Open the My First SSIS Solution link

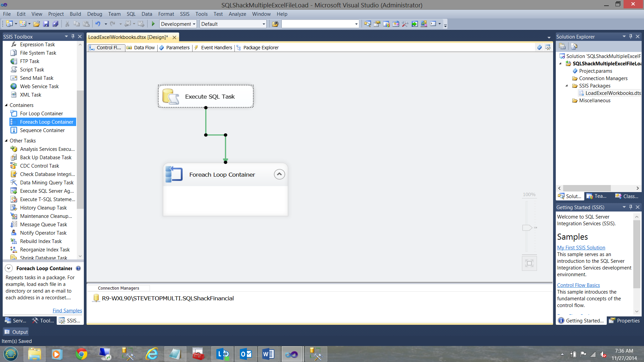pos(581,248)
